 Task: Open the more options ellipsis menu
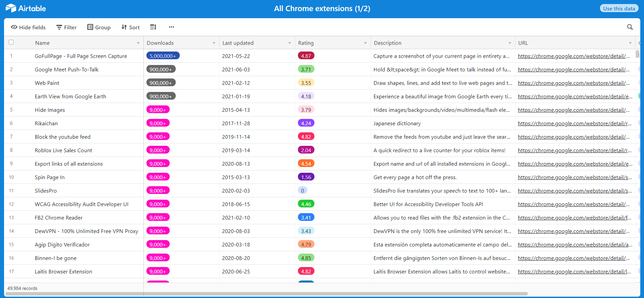[x=171, y=27]
